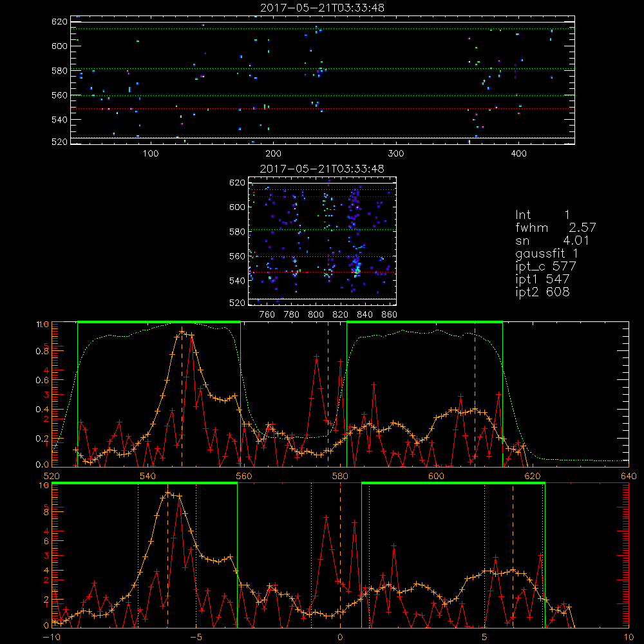
Task: Click the wide 2D detector image panel
Action: (x=323, y=80)
